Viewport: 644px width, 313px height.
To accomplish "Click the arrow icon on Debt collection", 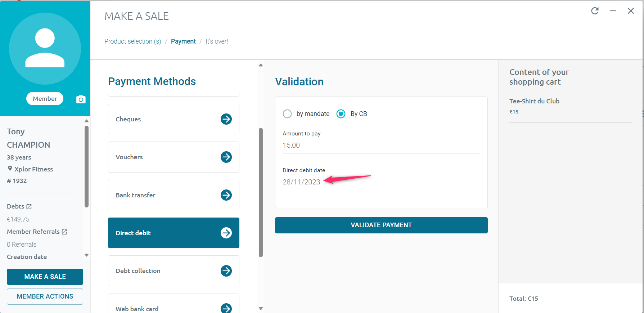I will pyautogui.click(x=226, y=271).
